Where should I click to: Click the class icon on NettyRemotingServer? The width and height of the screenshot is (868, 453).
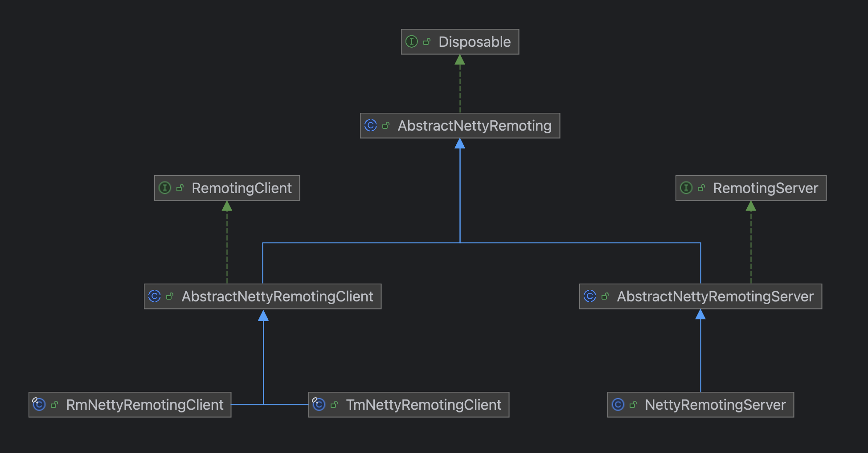(618, 405)
